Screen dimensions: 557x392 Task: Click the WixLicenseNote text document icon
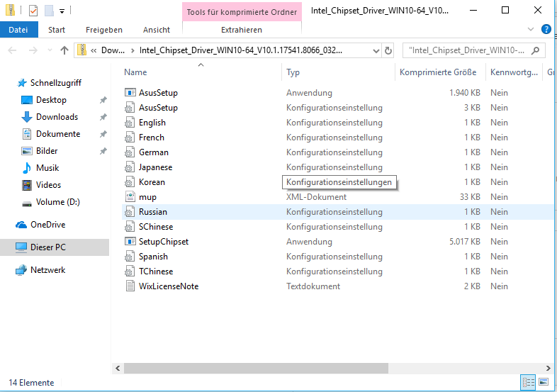pyautogui.click(x=130, y=286)
